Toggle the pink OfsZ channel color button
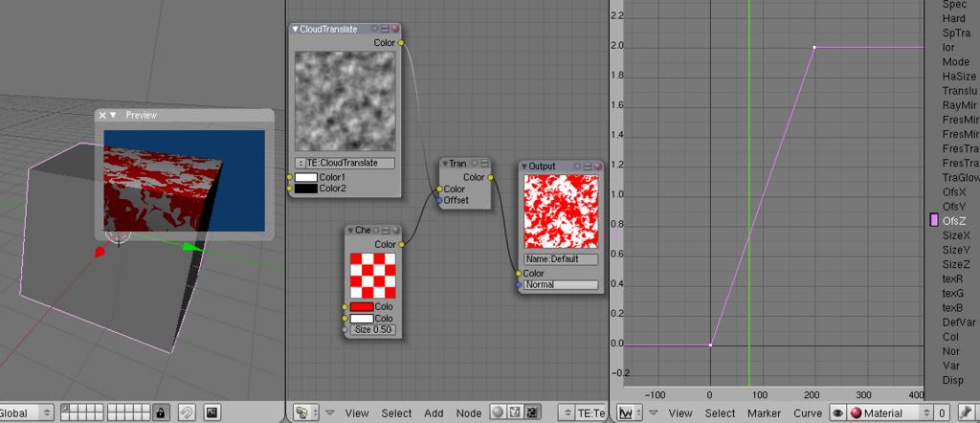This screenshot has width=980, height=423. pyautogui.click(x=934, y=220)
